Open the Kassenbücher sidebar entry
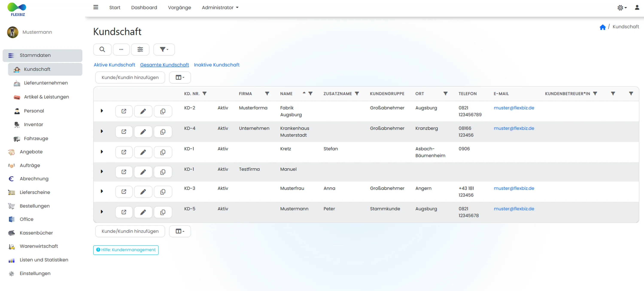644x291 pixels. [x=36, y=233]
